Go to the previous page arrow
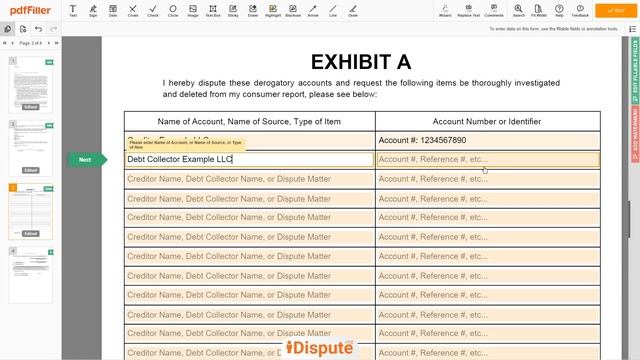The image size is (640, 360). point(13,43)
